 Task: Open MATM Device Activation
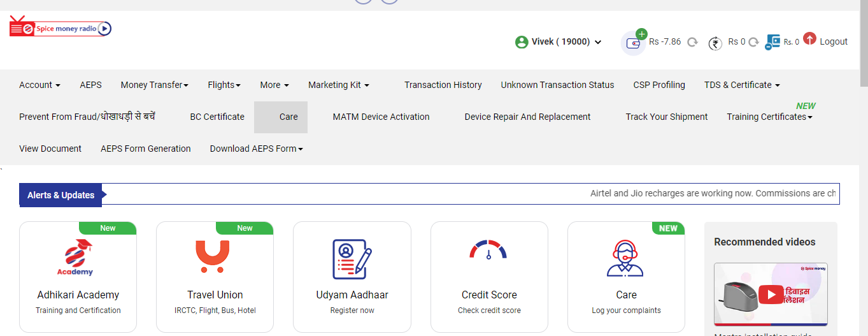tap(381, 117)
